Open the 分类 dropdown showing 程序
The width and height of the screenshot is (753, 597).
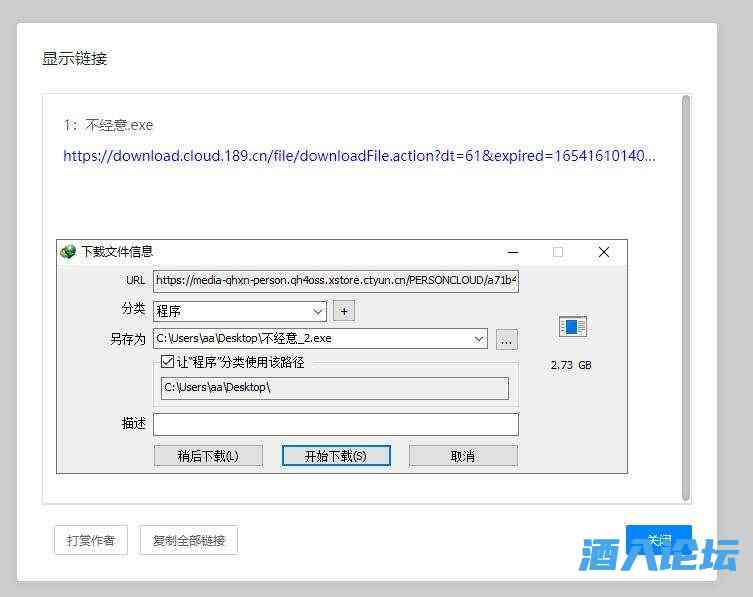point(239,311)
